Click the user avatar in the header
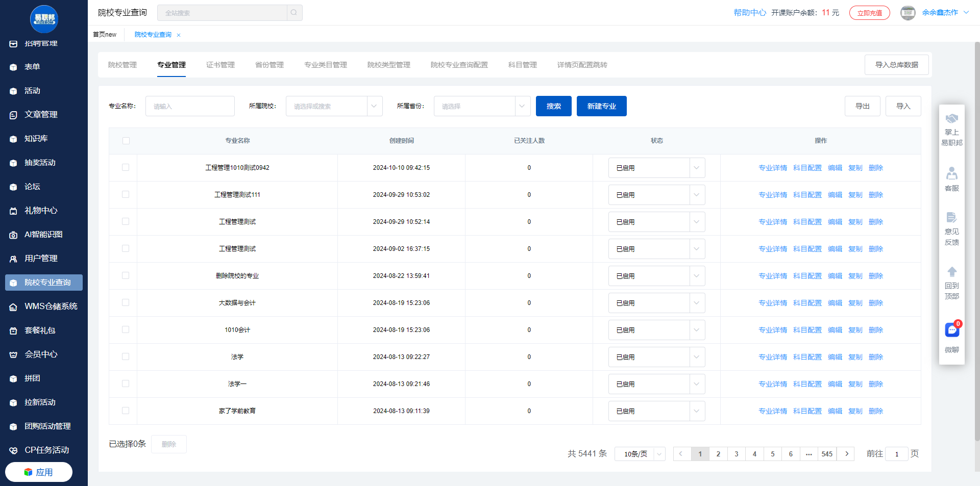 [x=908, y=13]
